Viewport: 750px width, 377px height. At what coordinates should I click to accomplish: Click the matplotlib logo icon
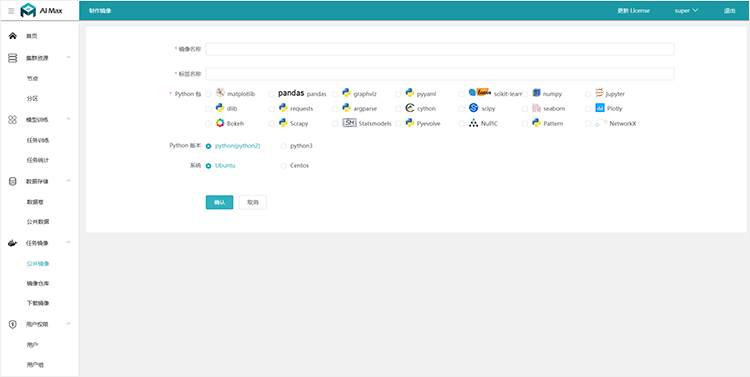(x=220, y=93)
